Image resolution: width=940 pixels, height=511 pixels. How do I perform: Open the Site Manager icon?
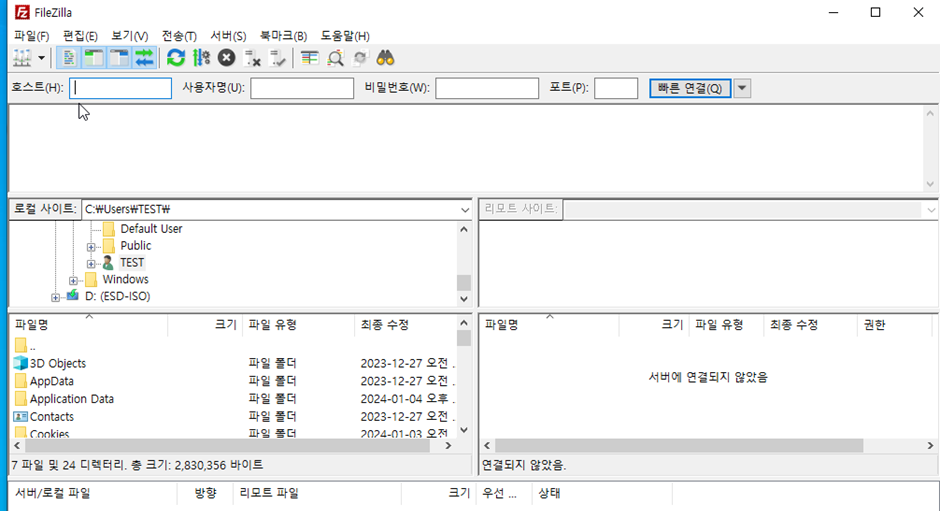pyautogui.click(x=22, y=58)
